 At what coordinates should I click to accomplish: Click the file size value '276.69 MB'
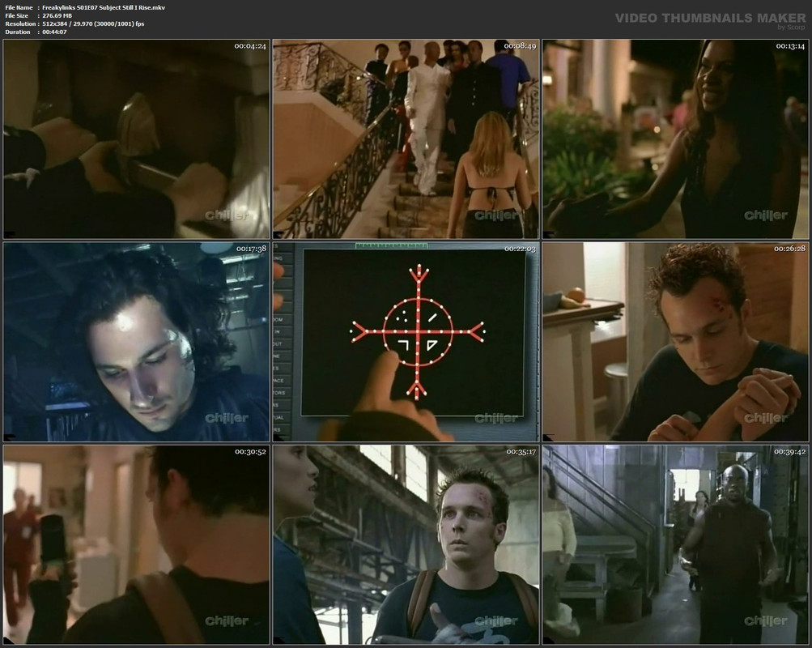57,16
